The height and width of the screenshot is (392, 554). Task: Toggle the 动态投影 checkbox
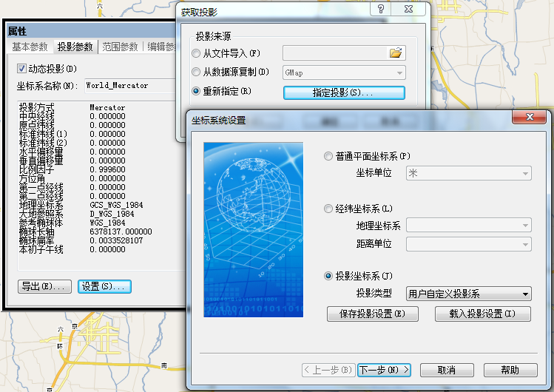[21, 69]
